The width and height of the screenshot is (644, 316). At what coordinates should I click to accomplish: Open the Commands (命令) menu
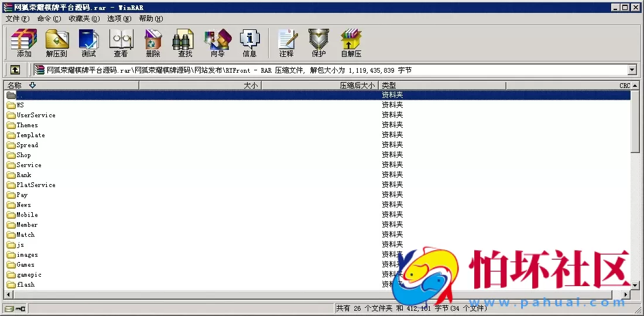[x=49, y=19]
